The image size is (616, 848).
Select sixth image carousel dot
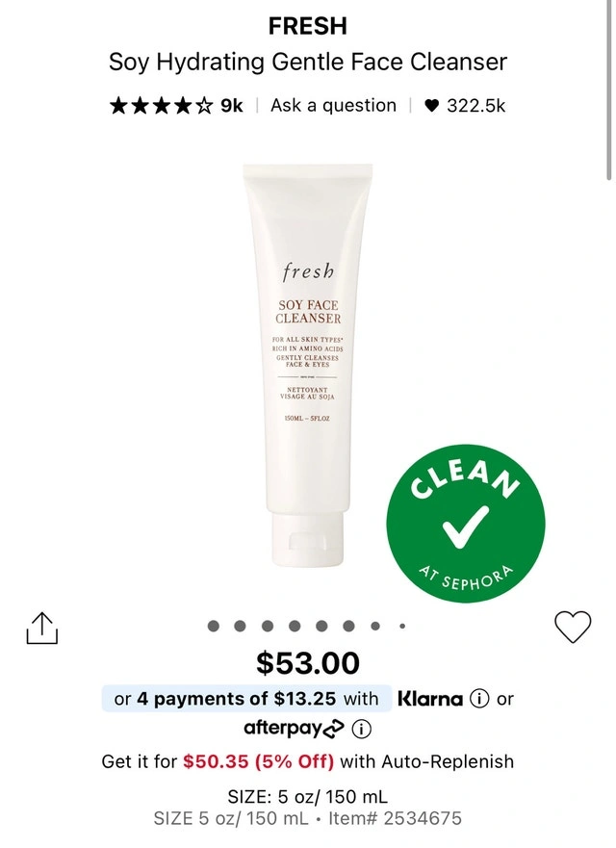[348, 627]
